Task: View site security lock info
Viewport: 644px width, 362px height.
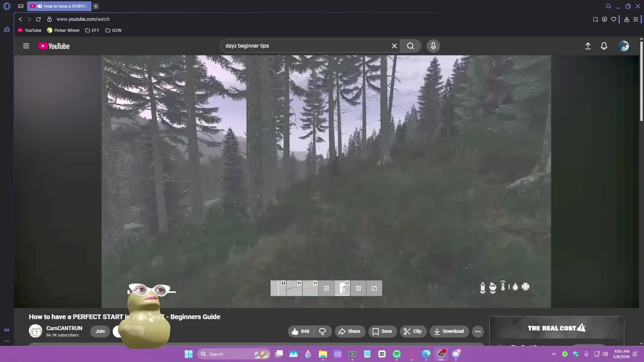Action: pos(49,19)
